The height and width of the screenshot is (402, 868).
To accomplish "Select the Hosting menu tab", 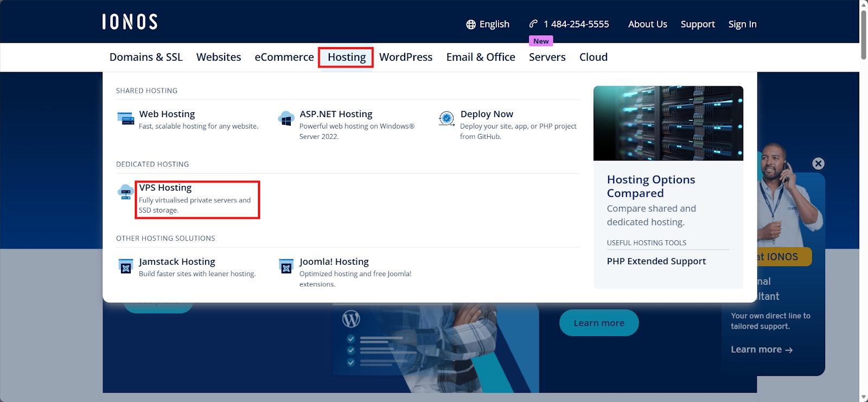I will 347,57.
